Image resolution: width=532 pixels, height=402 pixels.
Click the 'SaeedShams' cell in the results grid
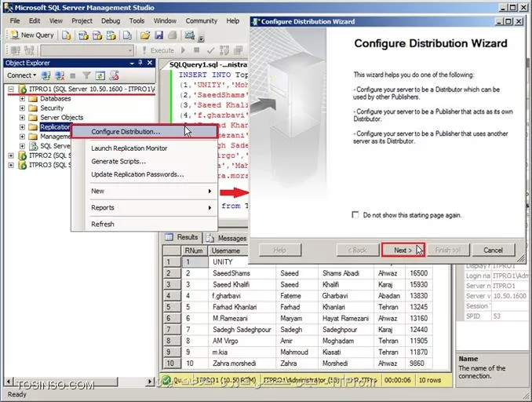(x=242, y=273)
